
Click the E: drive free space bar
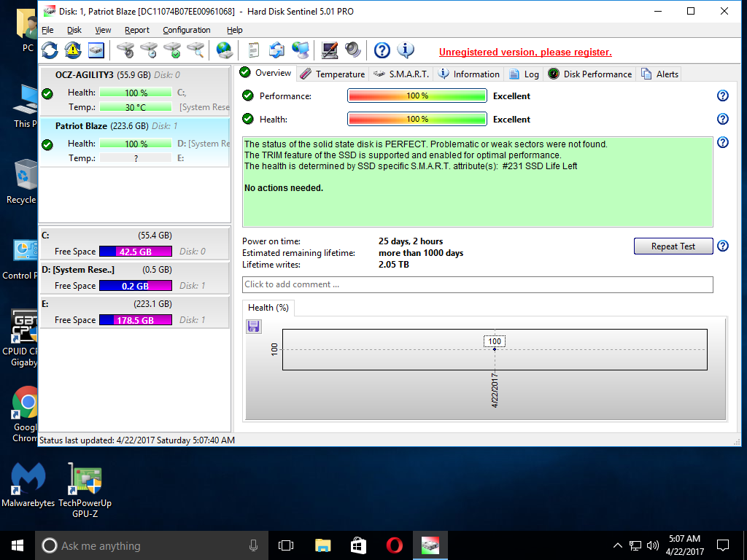click(x=135, y=320)
